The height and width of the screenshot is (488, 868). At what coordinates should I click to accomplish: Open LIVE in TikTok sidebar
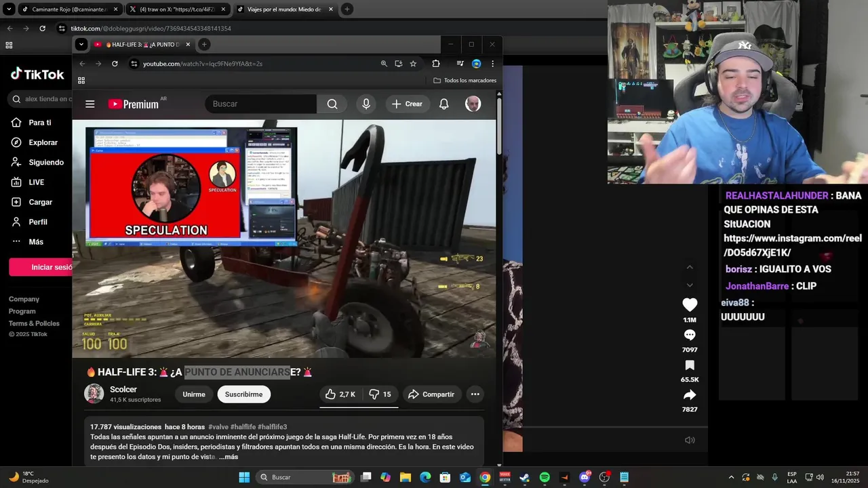pyautogui.click(x=27, y=182)
